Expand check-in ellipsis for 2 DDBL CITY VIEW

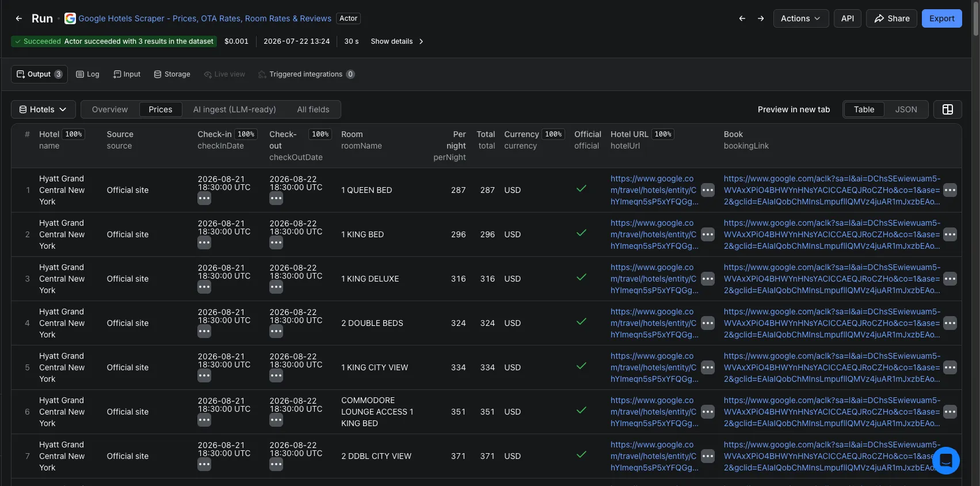click(204, 465)
